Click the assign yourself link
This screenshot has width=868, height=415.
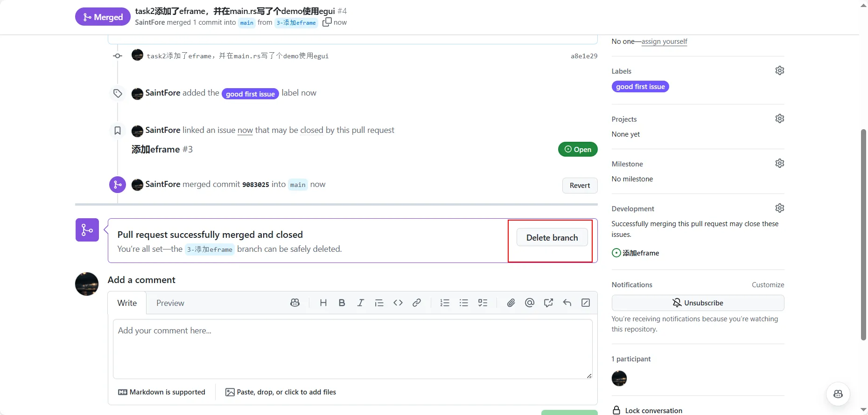click(x=664, y=41)
